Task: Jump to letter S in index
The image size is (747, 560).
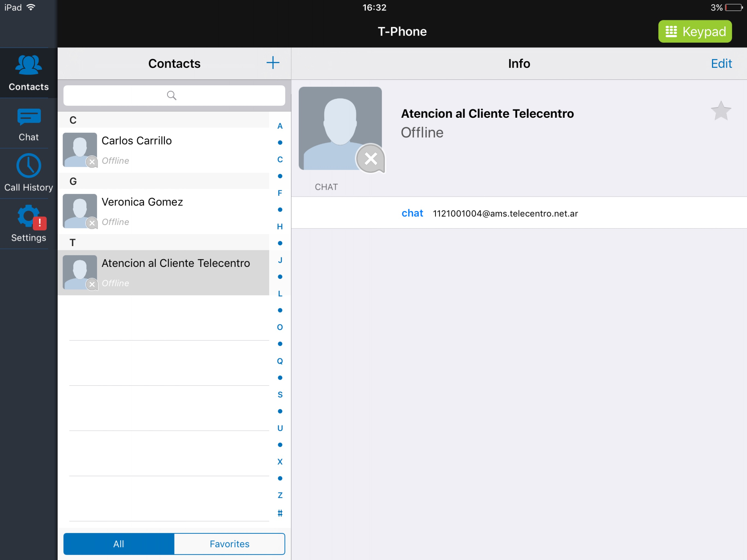Action: 280,395
